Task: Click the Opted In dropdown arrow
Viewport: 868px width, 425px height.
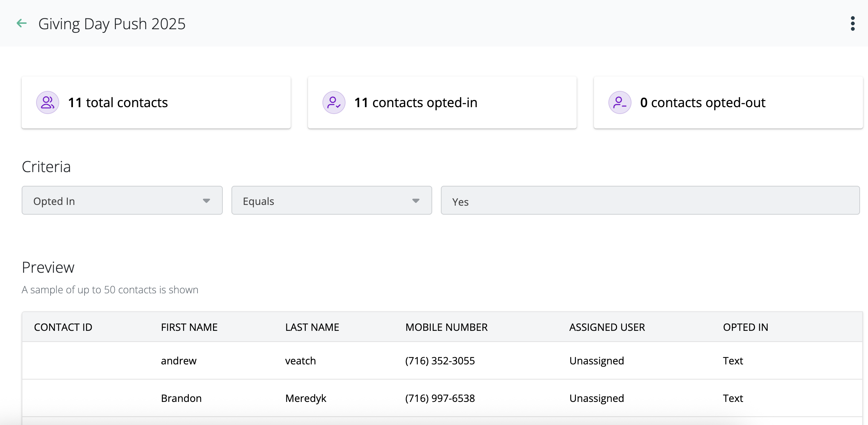Action: coord(207,201)
